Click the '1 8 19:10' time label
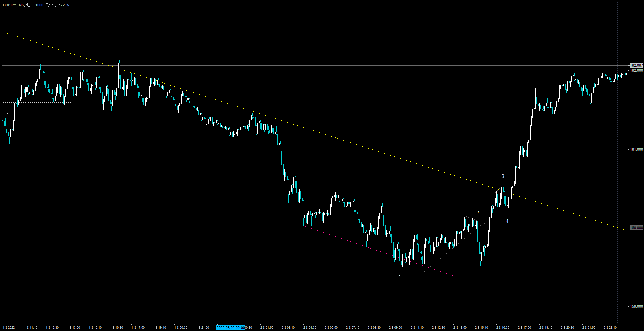This screenshot has width=644, height=331. (159, 328)
